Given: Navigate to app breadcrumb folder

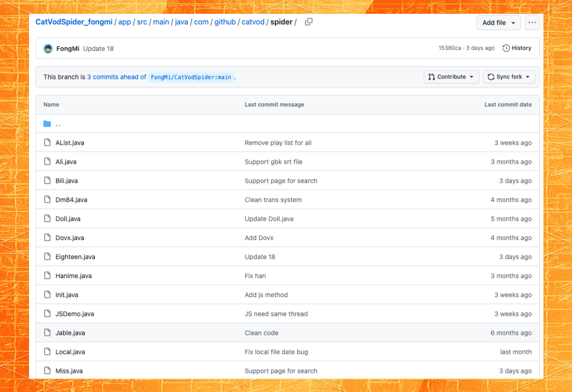Looking at the screenshot, I should (125, 22).
